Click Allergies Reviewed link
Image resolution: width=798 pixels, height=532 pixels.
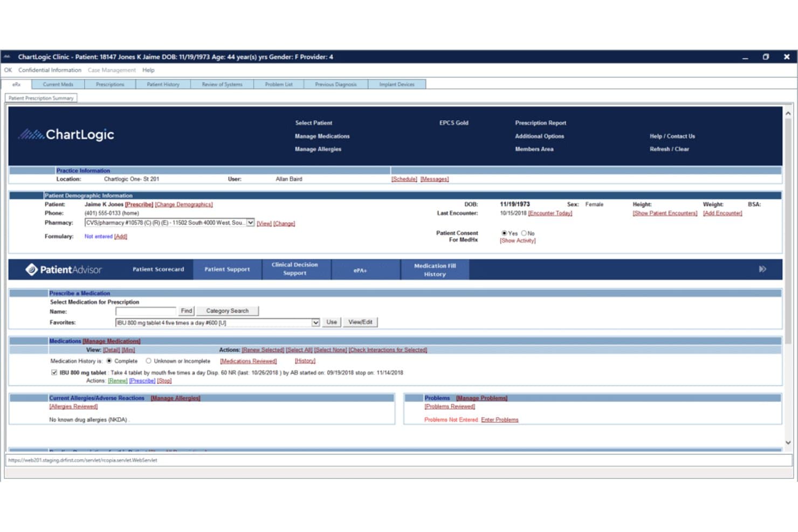coord(73,407)
